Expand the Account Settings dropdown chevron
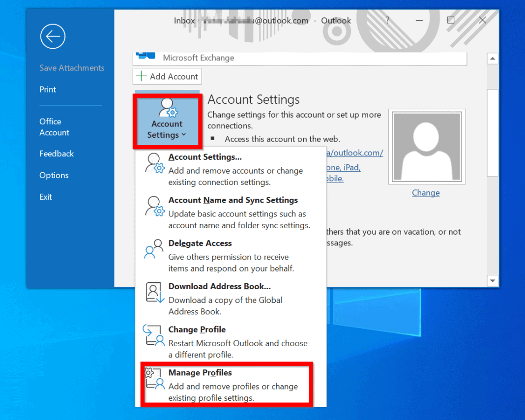 tap(184, 135)
